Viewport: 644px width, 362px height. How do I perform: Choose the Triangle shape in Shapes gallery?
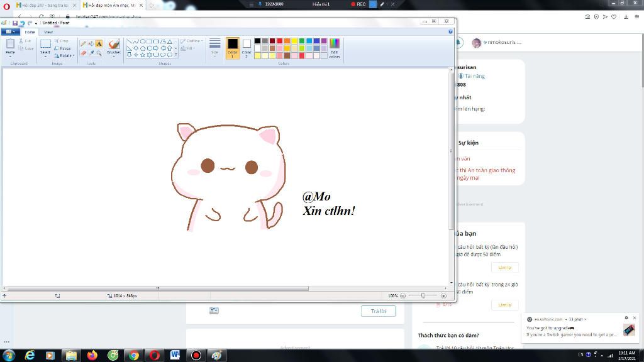point(169,42)
